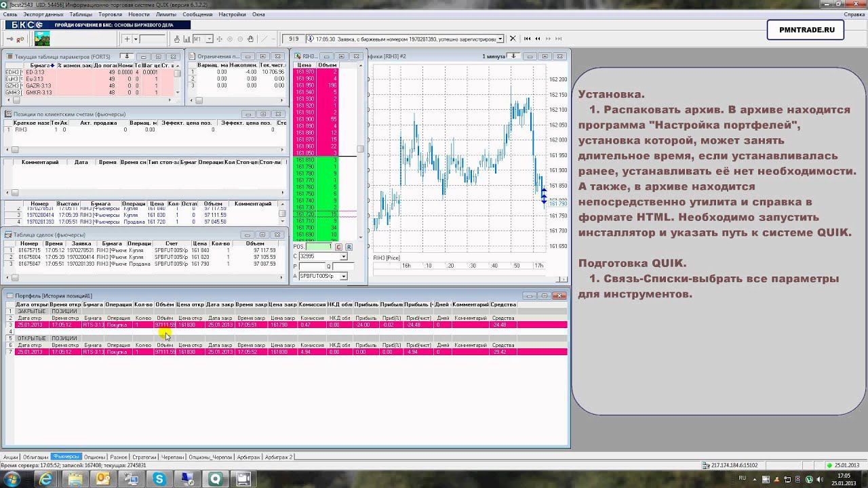Open the dropdown arrow beside the plus tool
Viewport: 868px width, 488px height.
(x=136, y=39)
